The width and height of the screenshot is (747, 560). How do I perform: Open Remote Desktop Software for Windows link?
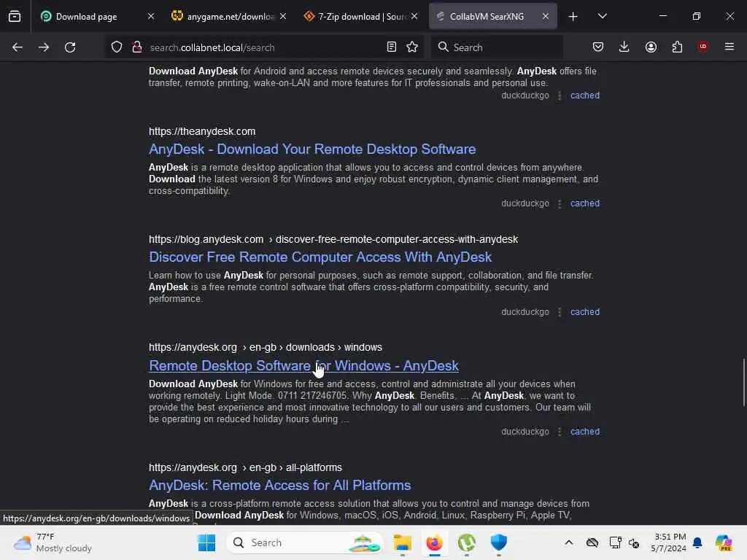[x=303, y=366]
